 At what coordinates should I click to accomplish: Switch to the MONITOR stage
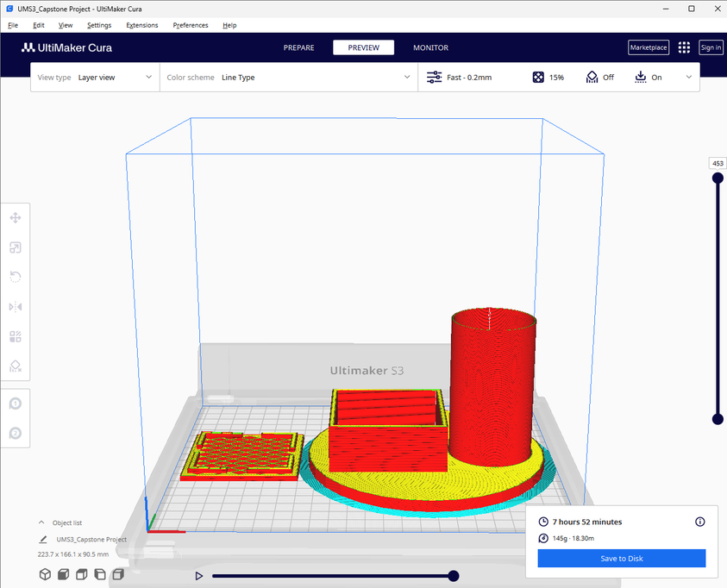click(430, 47)
